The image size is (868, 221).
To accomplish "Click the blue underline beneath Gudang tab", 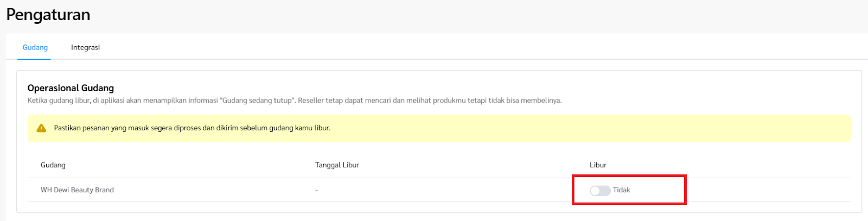I will (35, 59).
